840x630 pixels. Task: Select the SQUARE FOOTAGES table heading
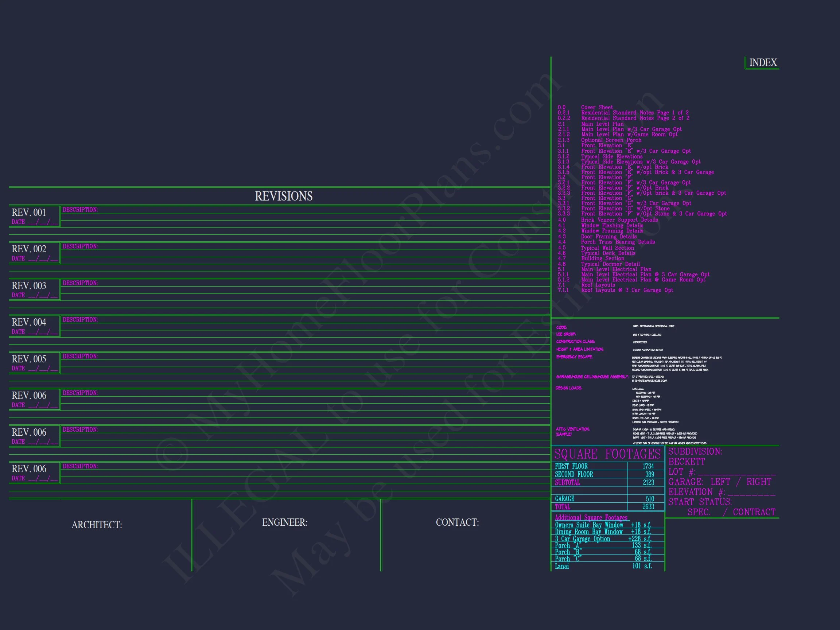607,454
